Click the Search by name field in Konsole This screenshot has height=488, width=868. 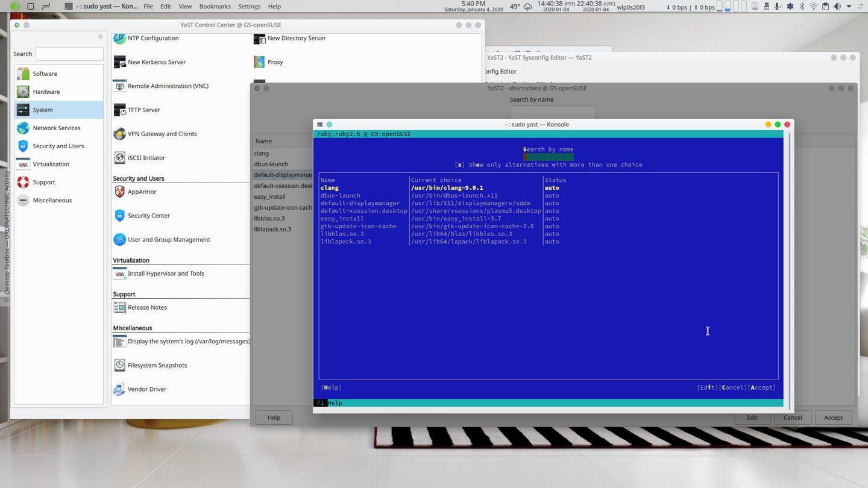(548, 157)
